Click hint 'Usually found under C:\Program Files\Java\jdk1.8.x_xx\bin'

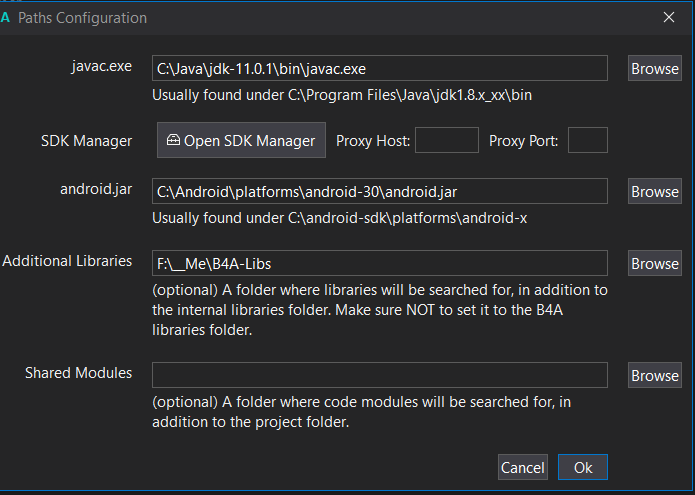(x=342, y=95)
